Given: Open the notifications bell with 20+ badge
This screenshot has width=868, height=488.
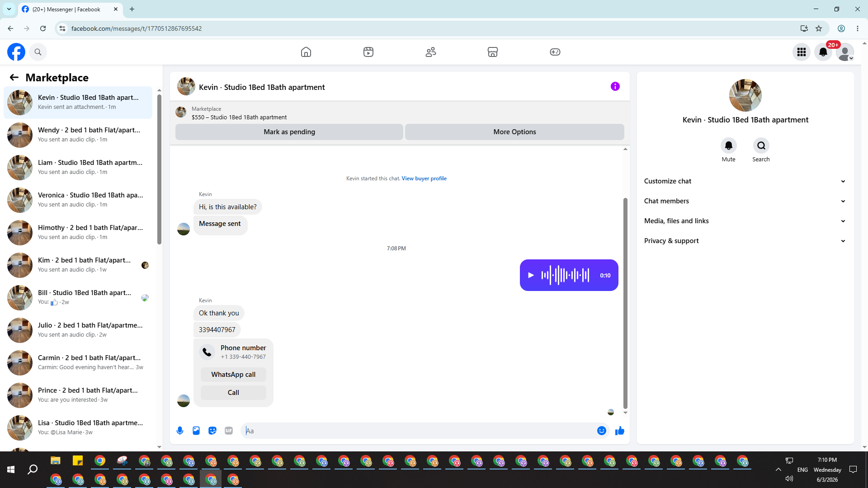Looking at the screenshot, I should pos(823,52).
